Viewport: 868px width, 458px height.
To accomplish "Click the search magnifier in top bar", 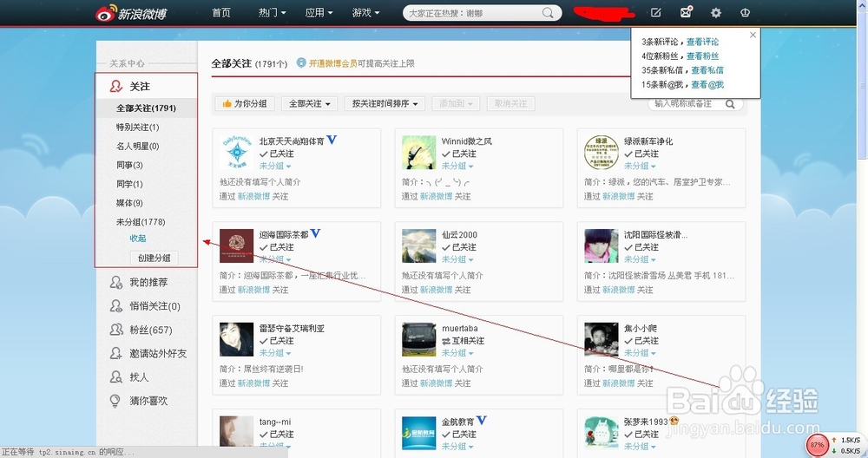I will point(548,13).
